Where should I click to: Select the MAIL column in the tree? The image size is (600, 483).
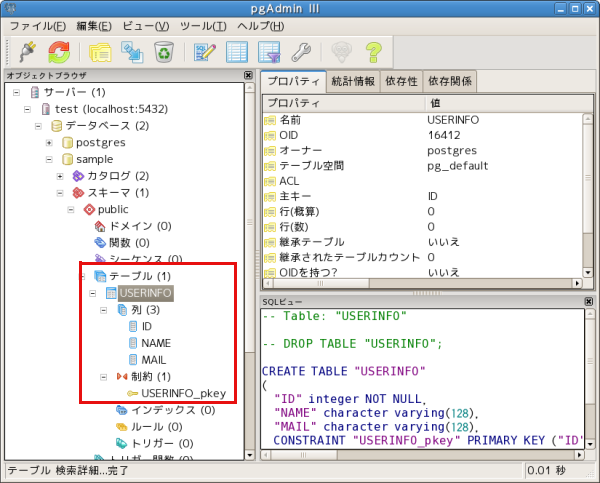point(154,360)
